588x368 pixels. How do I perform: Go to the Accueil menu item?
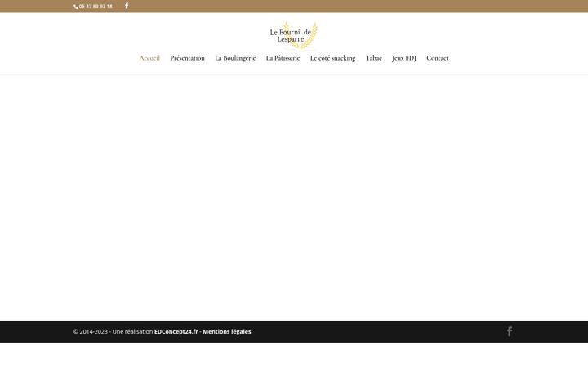(149, 58)
